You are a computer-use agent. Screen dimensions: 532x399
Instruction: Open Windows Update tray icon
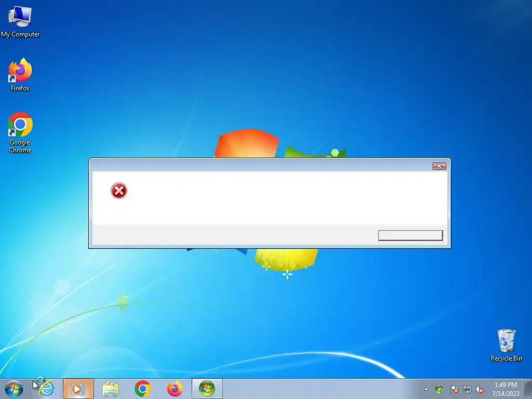tap(439, 390)
